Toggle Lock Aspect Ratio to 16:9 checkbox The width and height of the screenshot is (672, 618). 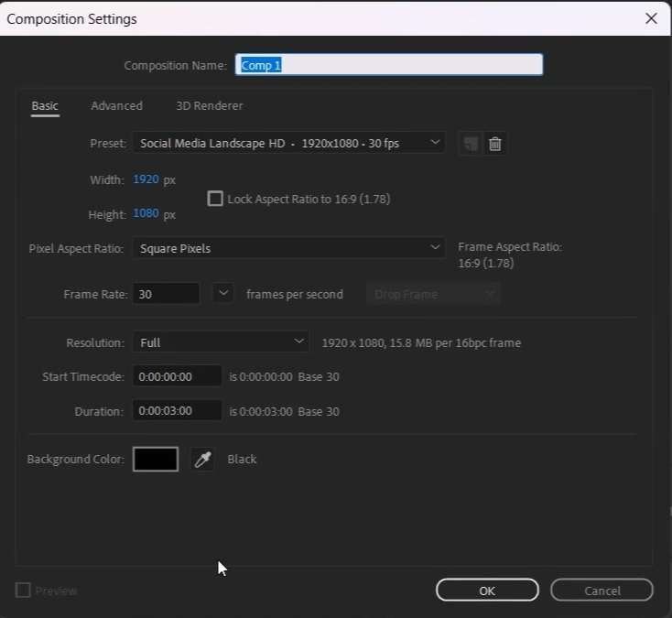[215, 199]
